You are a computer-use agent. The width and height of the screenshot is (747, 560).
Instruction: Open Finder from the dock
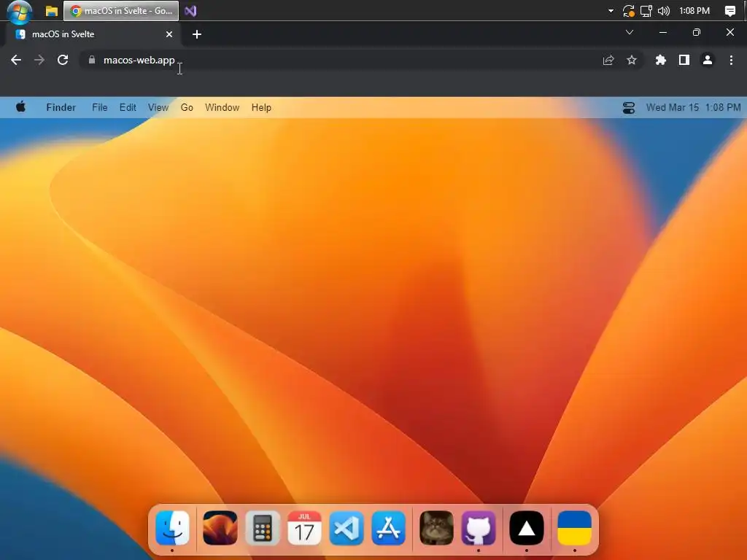172,528
